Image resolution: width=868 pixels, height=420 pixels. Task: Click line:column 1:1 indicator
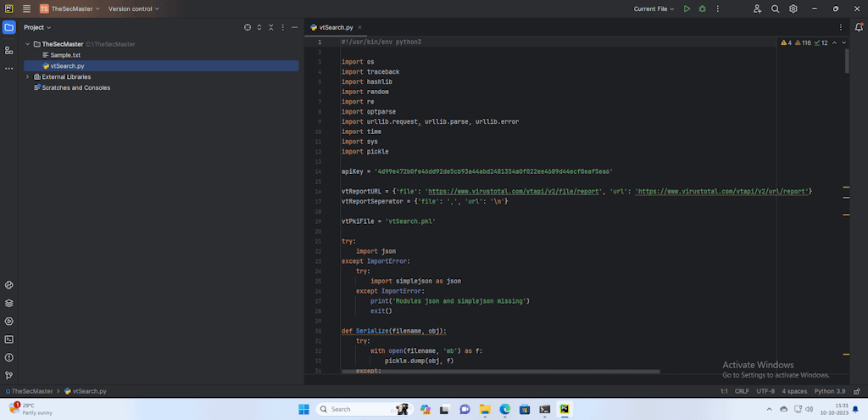pos(724,391)
